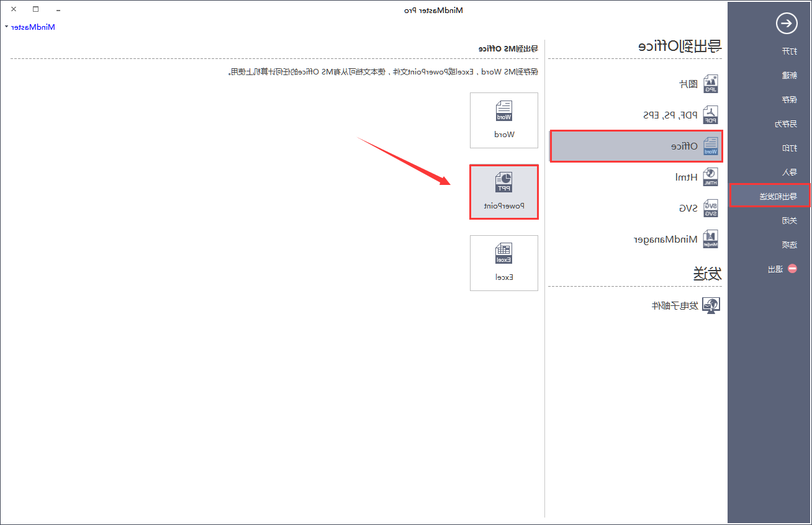Click the 导出到MS Office panel title
Image resolution: width=812 pixels, height=525 pixels.
tap(508, 48)
